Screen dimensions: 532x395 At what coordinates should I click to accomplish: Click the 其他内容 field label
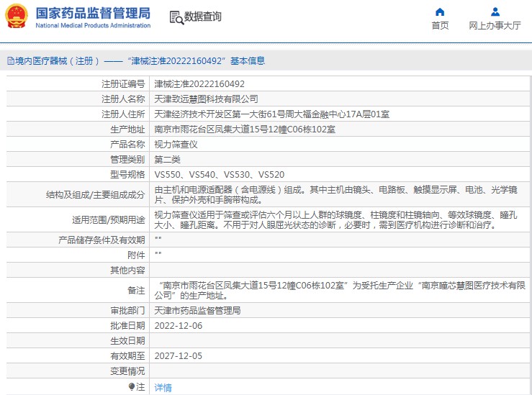(x=127, y=271)
